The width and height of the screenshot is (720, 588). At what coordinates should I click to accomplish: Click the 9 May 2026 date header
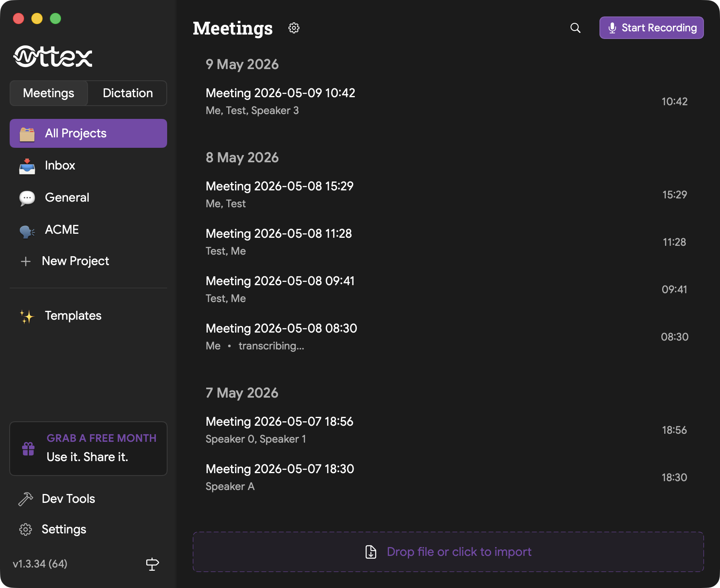click(x=242, y=64)
